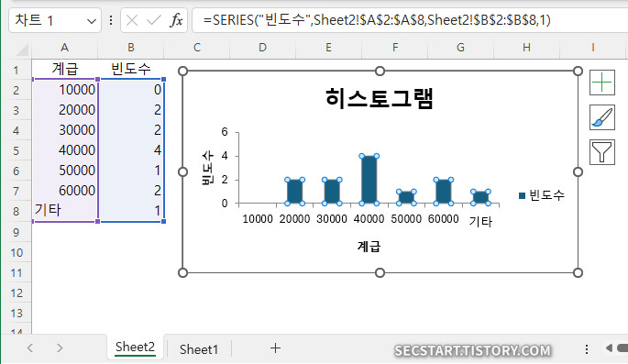Select column F header
This screenshot has height=364, width=628.
395,48
